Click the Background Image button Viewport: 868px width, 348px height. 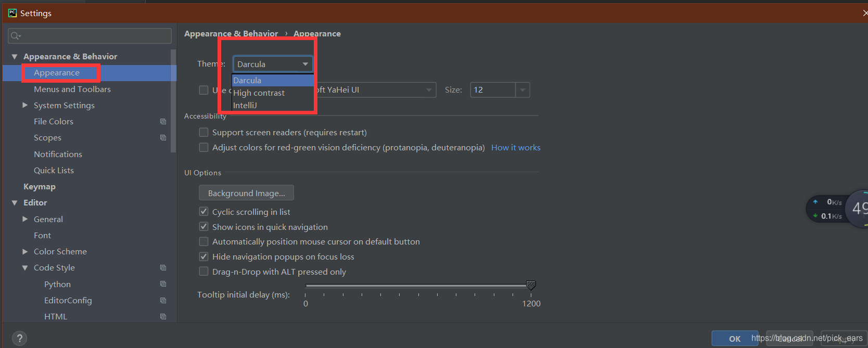(246, 193)
